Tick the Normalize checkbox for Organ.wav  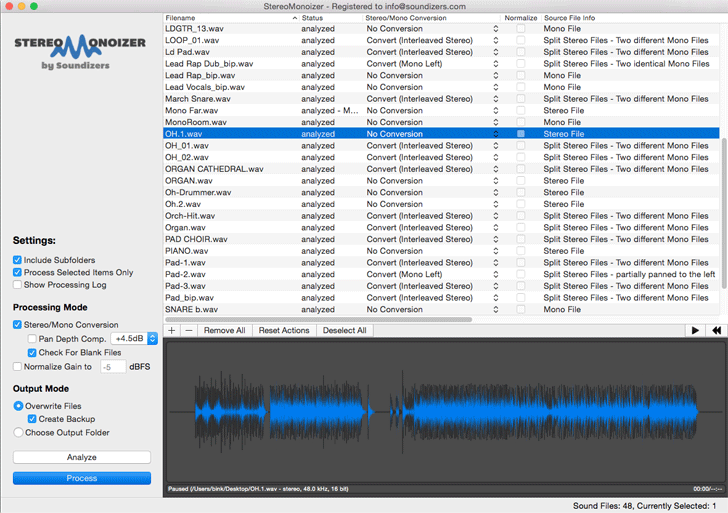click(x=521, y=227)
